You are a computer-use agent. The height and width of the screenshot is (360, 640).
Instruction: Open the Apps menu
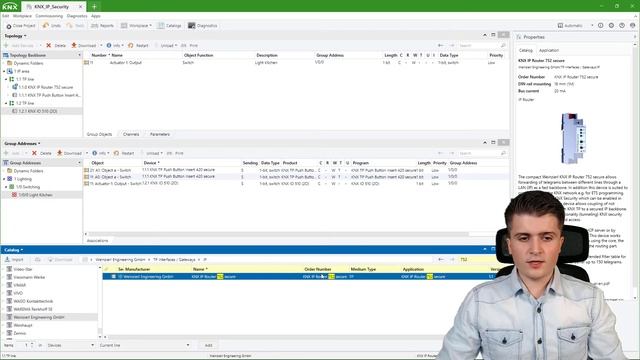coord(96,16)
